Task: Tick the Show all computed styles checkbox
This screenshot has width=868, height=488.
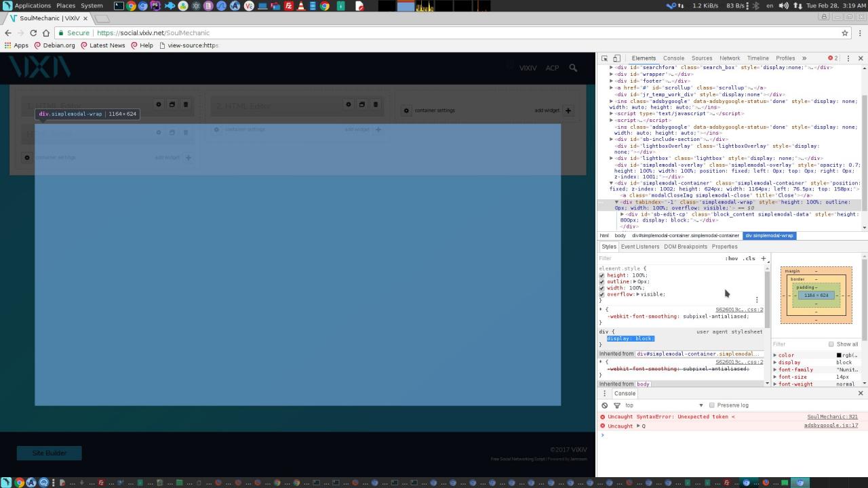Action: coord(831,344)
